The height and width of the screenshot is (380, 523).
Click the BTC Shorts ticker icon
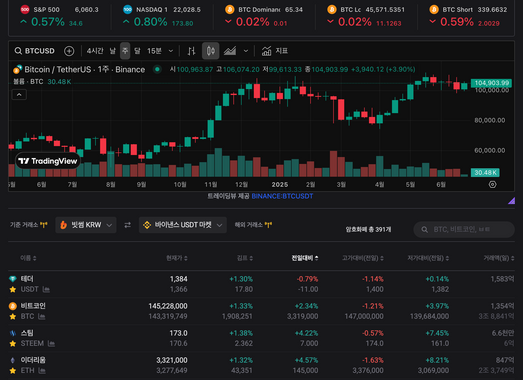click(x=434, y=9)
